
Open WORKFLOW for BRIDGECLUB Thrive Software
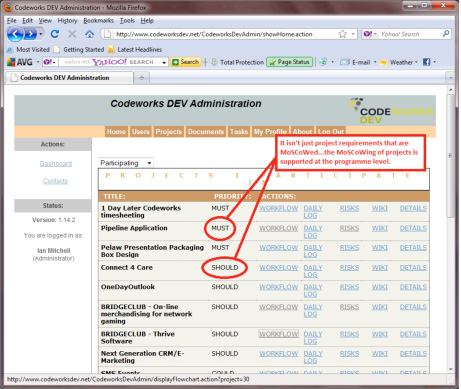(279, 334)
